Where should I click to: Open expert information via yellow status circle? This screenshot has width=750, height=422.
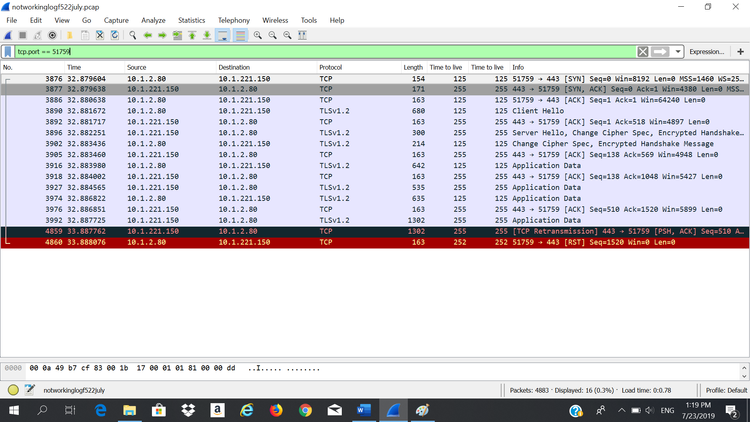point(13,390)
